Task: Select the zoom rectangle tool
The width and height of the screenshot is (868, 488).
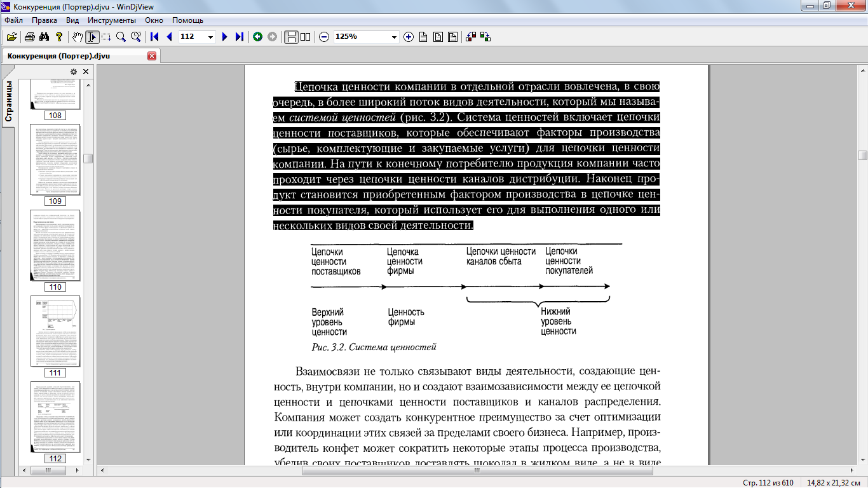Action: point(135,37)
